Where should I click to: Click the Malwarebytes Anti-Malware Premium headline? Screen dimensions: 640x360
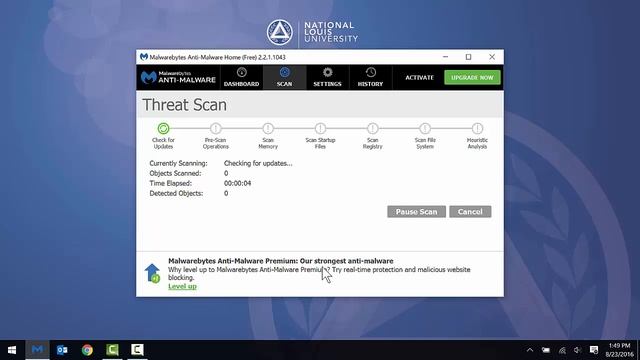(281, 261)
